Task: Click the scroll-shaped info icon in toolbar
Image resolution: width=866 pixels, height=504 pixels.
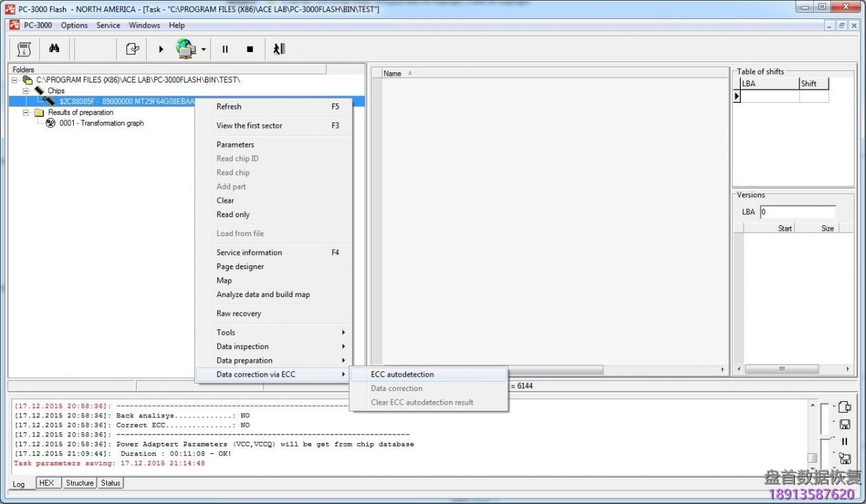Action: coord(24,49)
